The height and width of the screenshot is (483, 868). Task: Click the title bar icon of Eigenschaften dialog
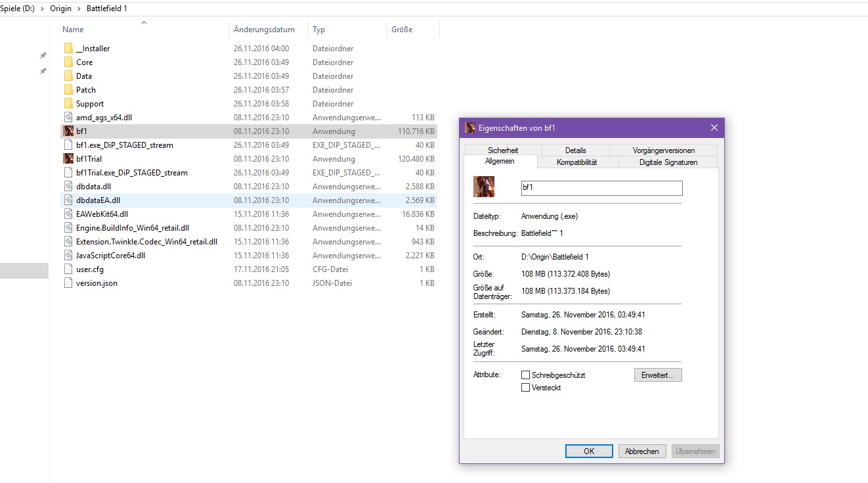tap(470, 127)
